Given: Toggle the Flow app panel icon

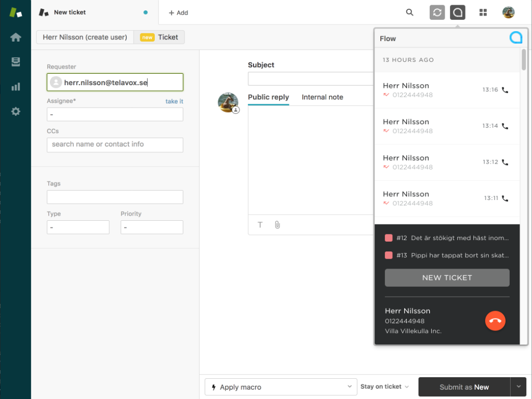Looking at the screenshot, I should coord(458,12).
